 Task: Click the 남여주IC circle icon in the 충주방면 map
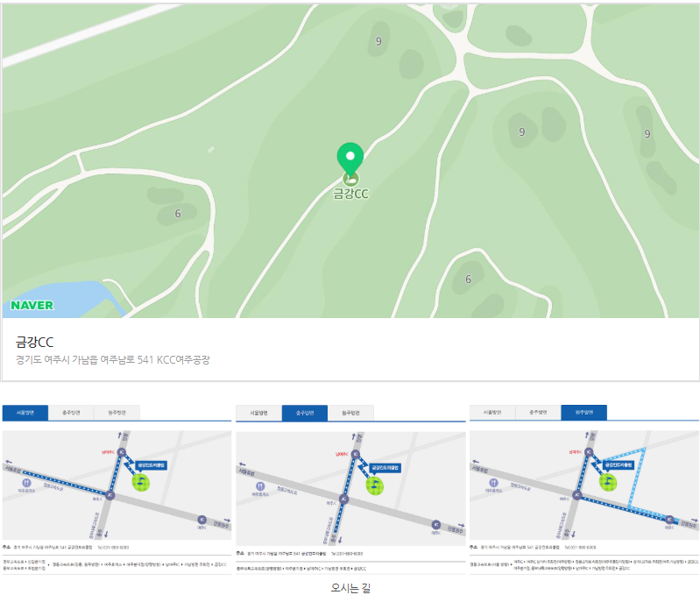pyautogui.click(x=356, y=455)
